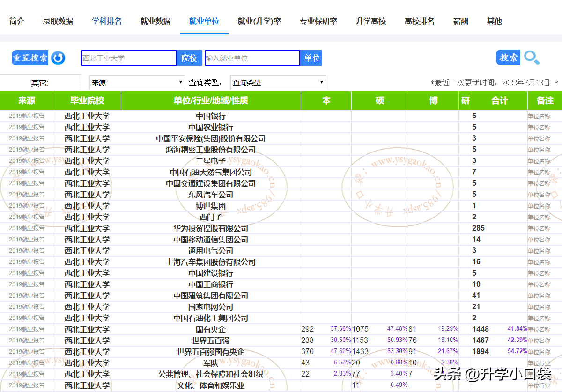Screen dimensions: 562x392
Task: Open the 其他 tab
Action: point(495,21)
